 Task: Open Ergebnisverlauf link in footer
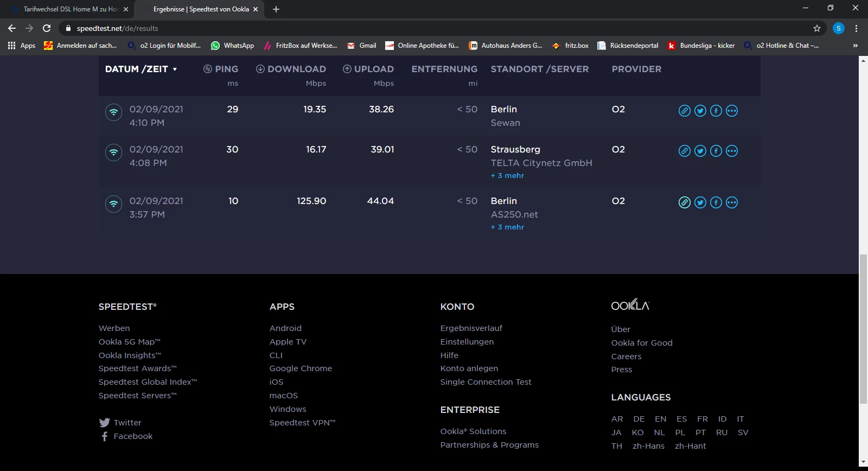tap(471, 328)
